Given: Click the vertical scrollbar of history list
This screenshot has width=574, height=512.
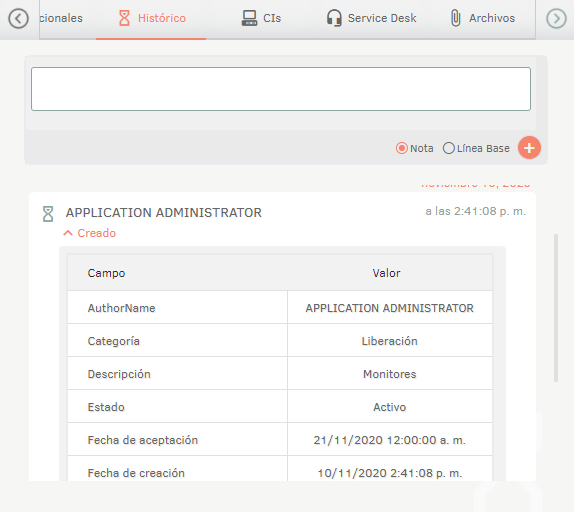Looking at the screenshot, I should pyautogui.click(x=556, y=308).
